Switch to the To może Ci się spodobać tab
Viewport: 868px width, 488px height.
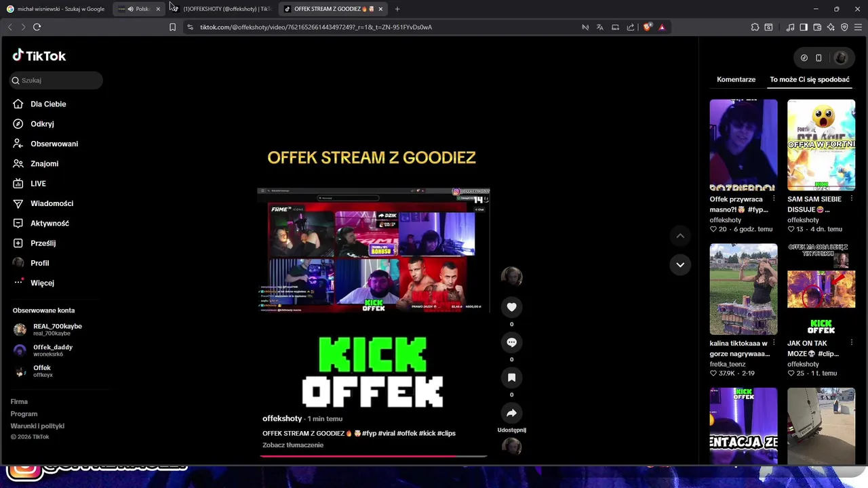tap(809, 79)
